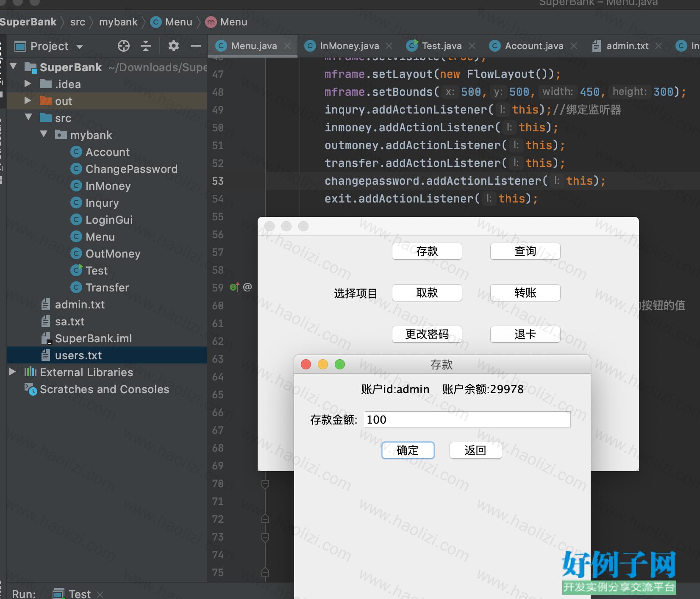Viewport: 700px width, 599px height.
Task: Collapse the src folder
Action: pyautogui.click(x=28, y=117)
